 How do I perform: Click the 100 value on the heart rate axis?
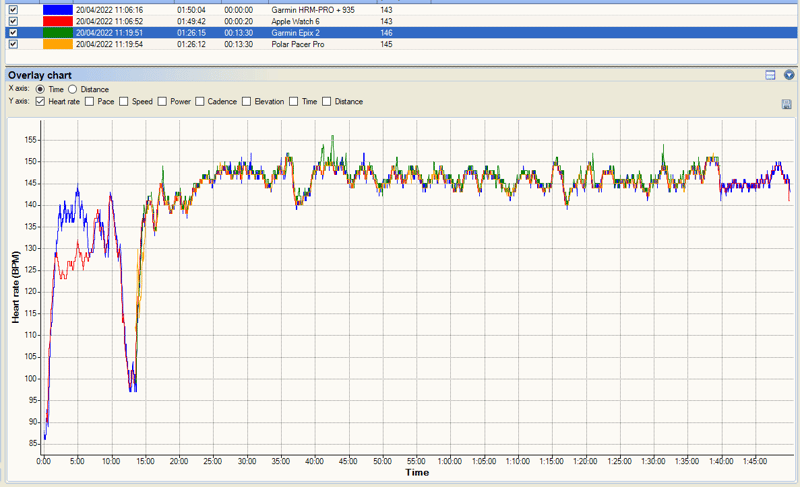(x=31, y=378)
